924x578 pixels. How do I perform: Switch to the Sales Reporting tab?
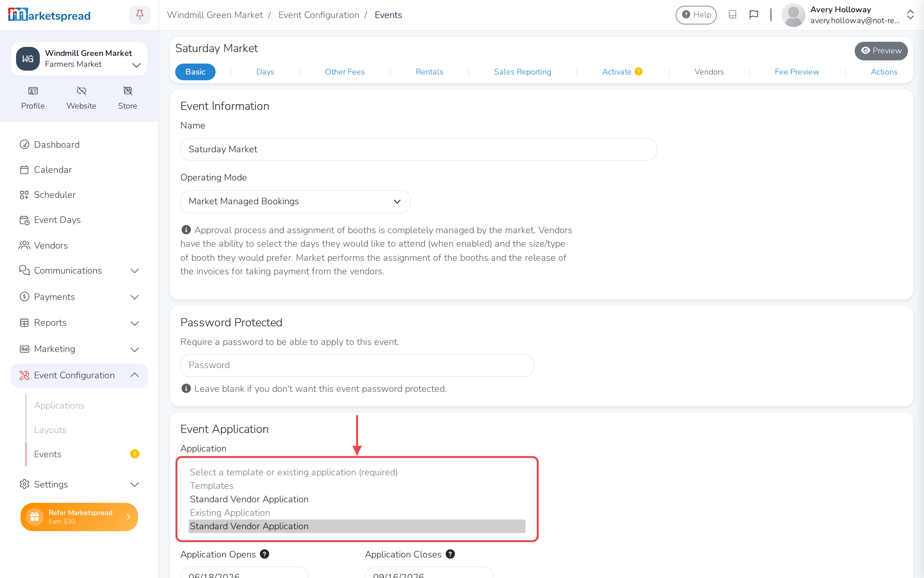point(522,72)
